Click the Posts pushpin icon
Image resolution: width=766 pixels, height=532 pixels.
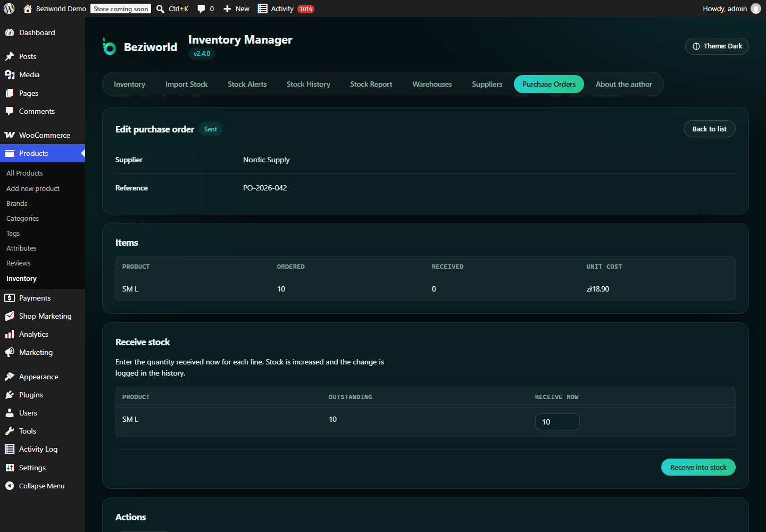coord(10,56)
